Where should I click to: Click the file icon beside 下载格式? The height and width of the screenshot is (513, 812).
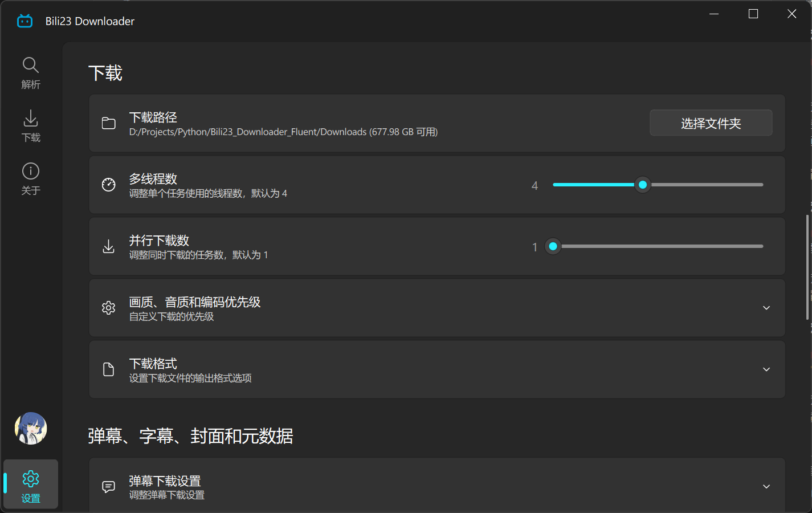coord(108,369)
